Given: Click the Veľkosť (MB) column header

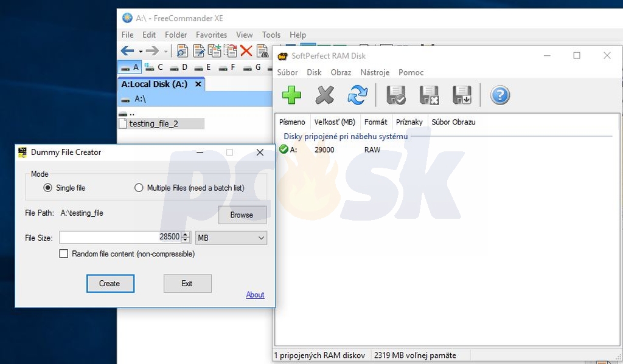Looking at the screenshot, I should click(335, 122).
